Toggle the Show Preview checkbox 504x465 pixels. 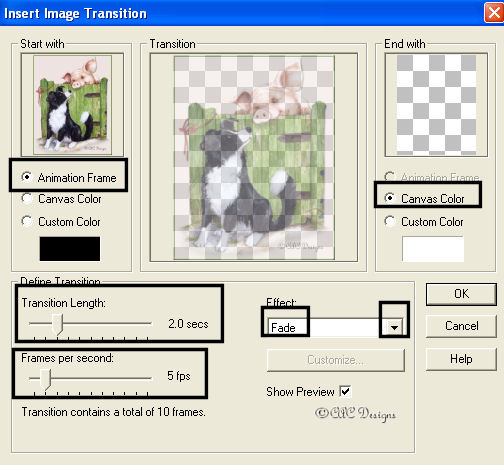point(345,391)
